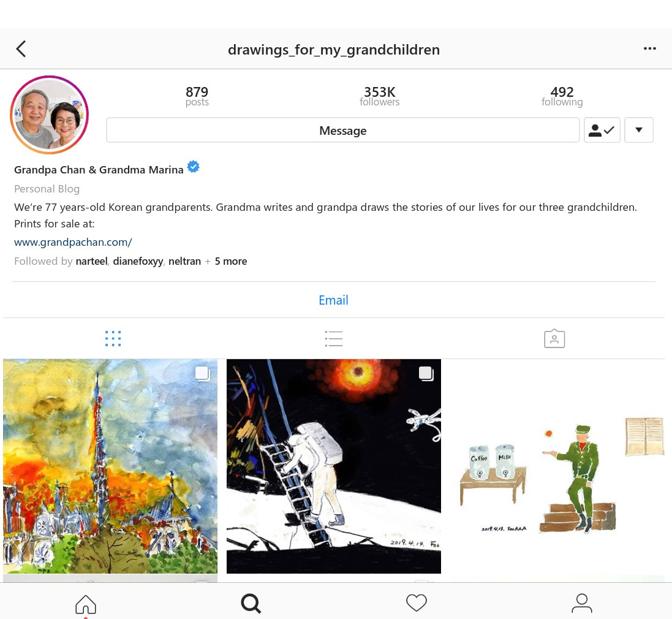This screenshot has width=672, height=619.
Task: Tap the Search magnifier icon
Action: point(251,604)
